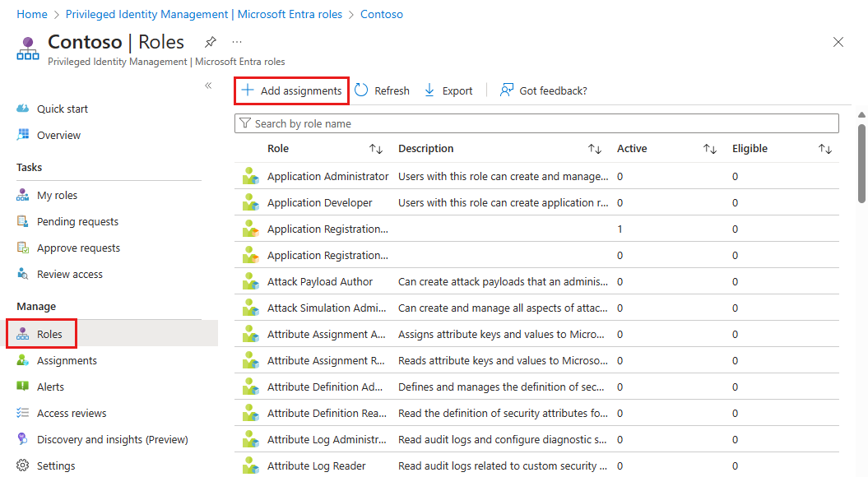This screenshot has height=477, width=868.
Task: Navigate to Home via the breadcrumb
Action: (x=32, y=14)
